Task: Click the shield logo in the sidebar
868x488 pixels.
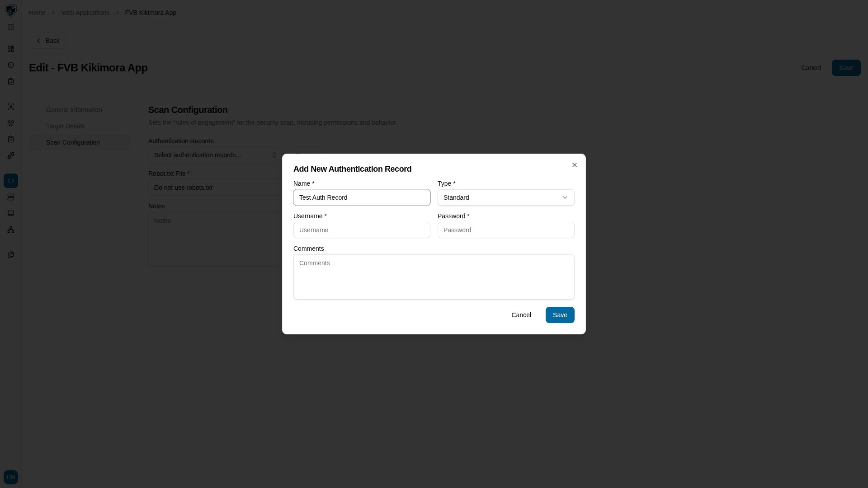Action: pyautogui.click(x=11, y=10)
